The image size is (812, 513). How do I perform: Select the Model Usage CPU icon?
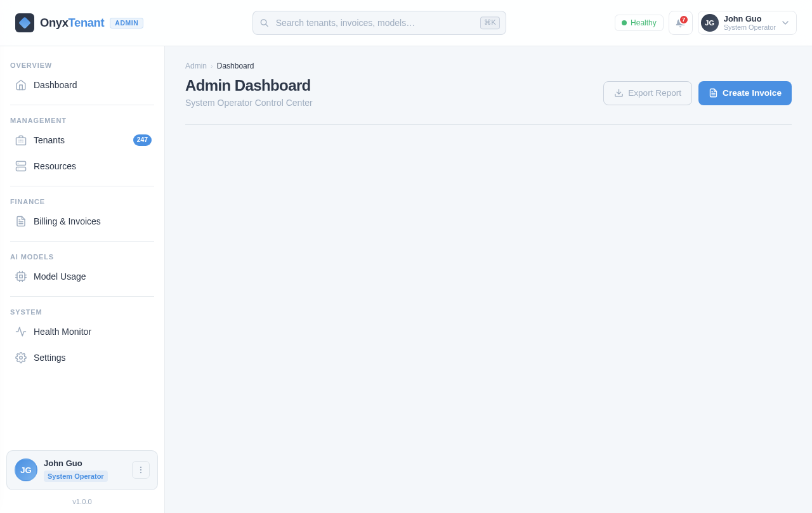tap(21, 276)
